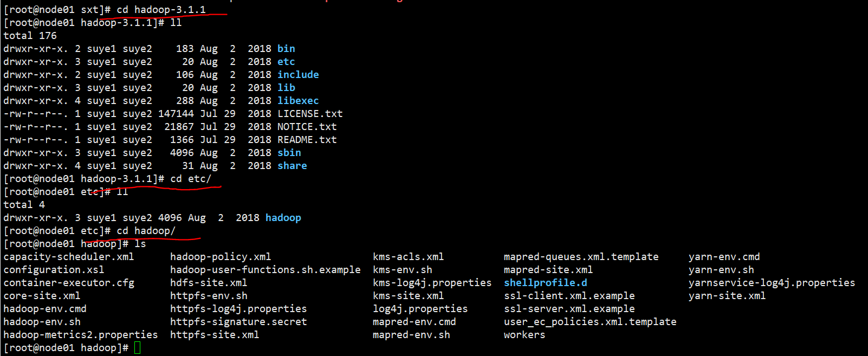The height and width of the screenshot is (356, 868).
Task: Click the blue 'bin' directory name
Action: (286, 49)
